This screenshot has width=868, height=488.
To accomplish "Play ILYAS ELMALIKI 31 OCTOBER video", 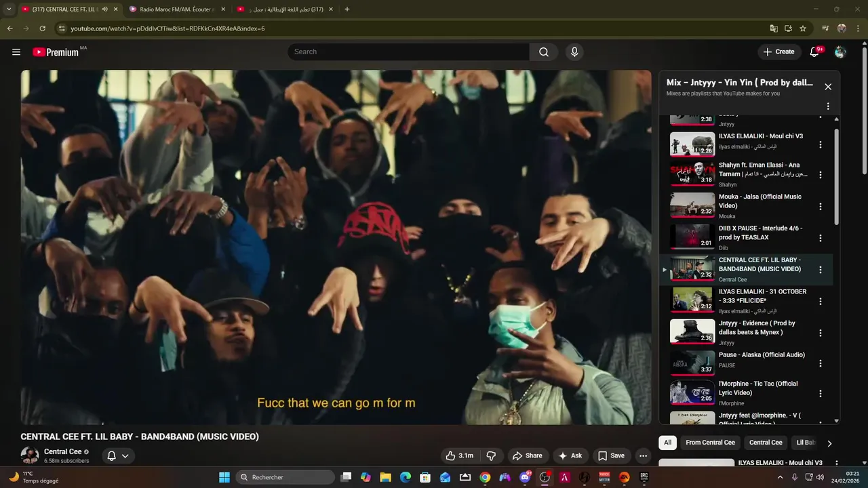I will click(692, 299).
